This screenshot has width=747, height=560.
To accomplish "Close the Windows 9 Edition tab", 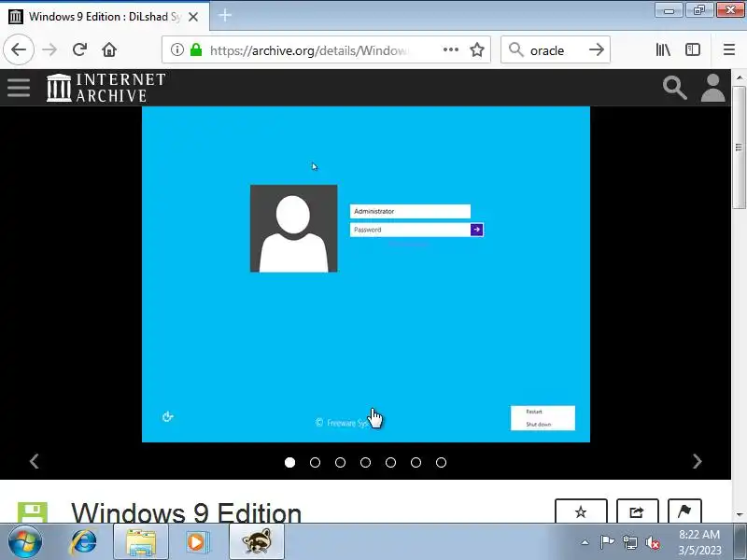I will point(193,17).
